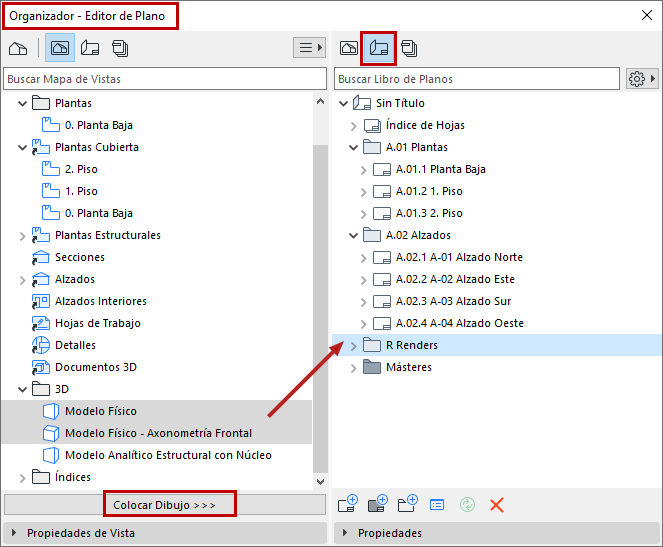Open the left panel list options menu

pyautogui.click(x=310, y=47)
